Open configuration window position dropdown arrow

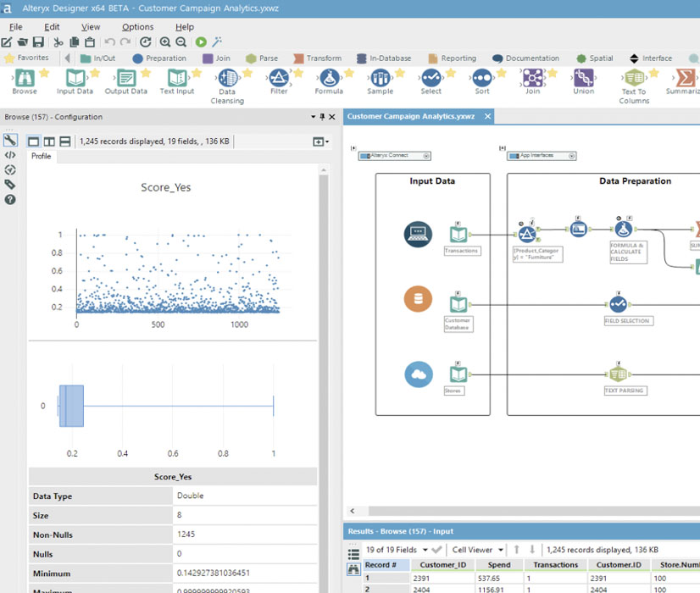pyautogui.click(x=313, y=117)
